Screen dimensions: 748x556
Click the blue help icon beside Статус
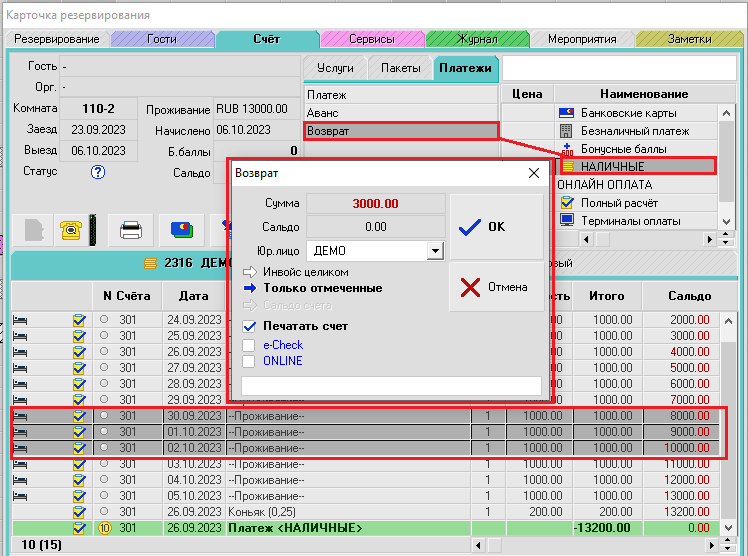pyautogui.click(x=98, y=172)
